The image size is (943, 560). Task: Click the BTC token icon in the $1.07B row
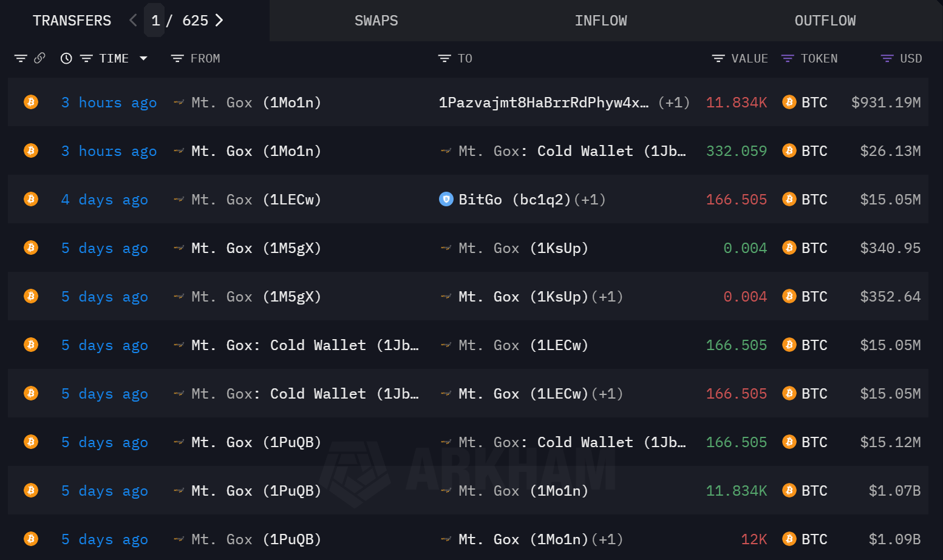(789, 490)
